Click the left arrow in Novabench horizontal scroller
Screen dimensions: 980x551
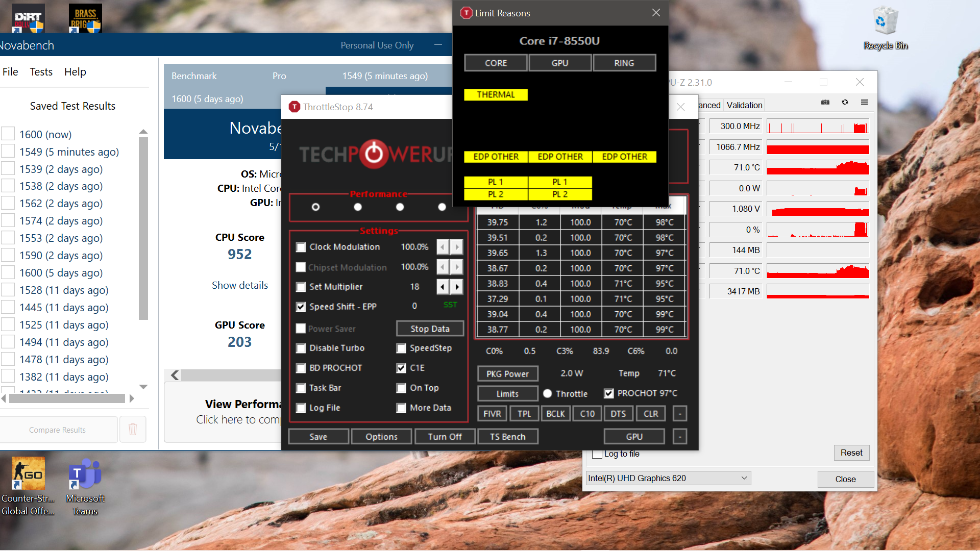(x=175, y=375)
